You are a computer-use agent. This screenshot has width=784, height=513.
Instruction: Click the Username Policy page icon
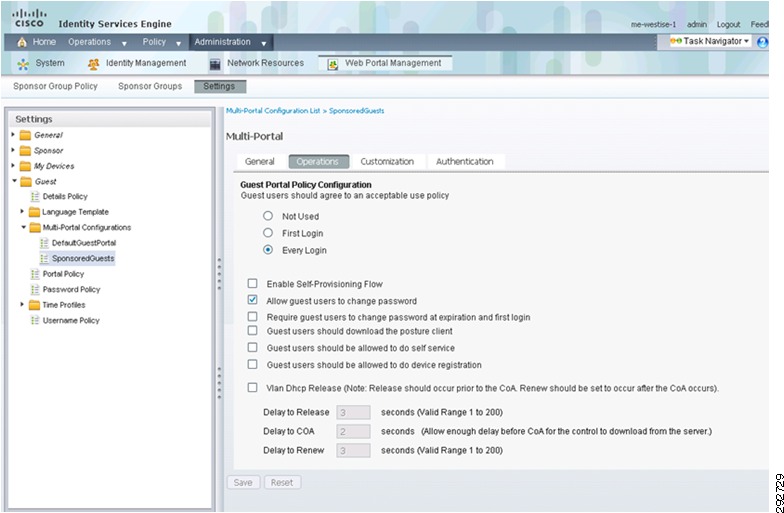[35, 320]
